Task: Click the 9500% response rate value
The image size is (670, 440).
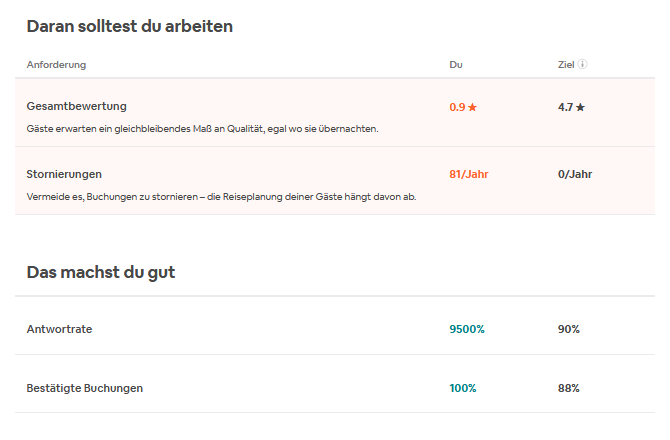Action: (x=467, y=329)
